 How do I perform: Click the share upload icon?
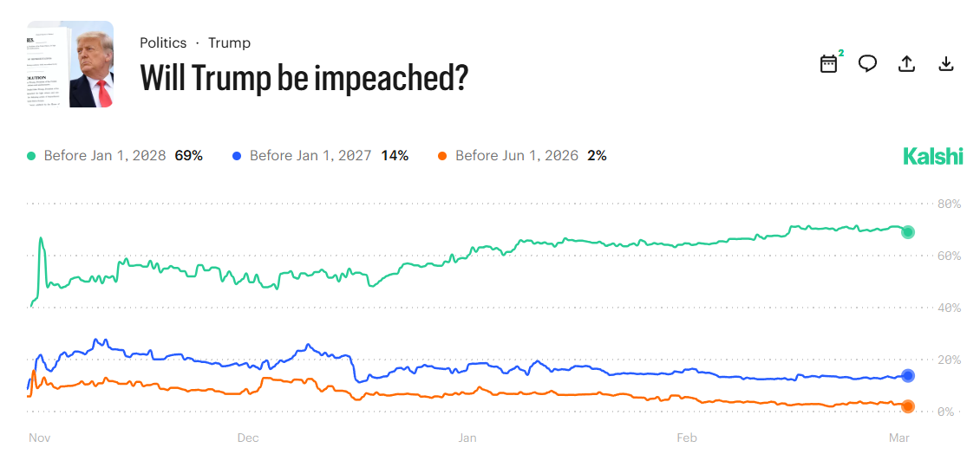point(907,64)
